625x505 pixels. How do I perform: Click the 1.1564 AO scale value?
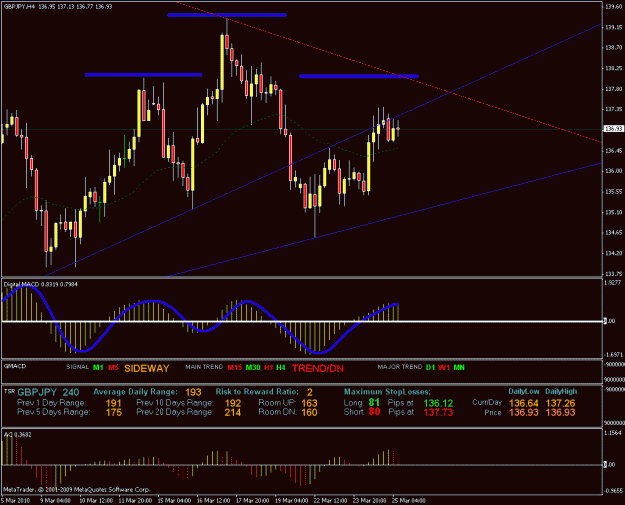pyautogui.click(x=613, y=433)
